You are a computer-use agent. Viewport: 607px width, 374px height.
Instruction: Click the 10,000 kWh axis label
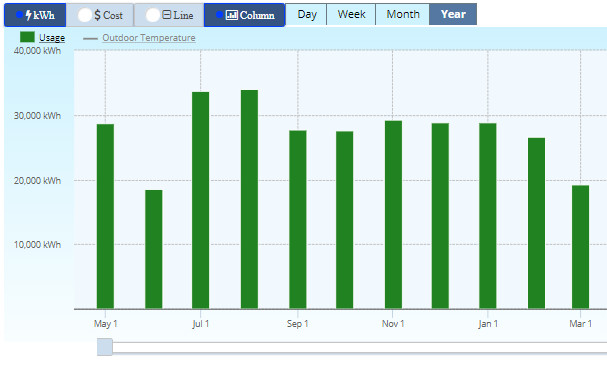tap(37, 245)
